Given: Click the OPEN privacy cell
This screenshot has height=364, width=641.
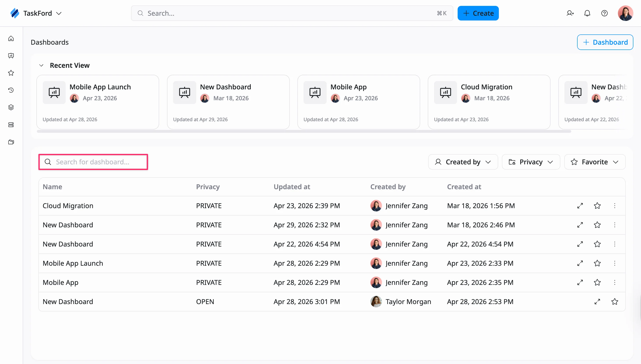Looking at the screenshot, I should [205, 302].
